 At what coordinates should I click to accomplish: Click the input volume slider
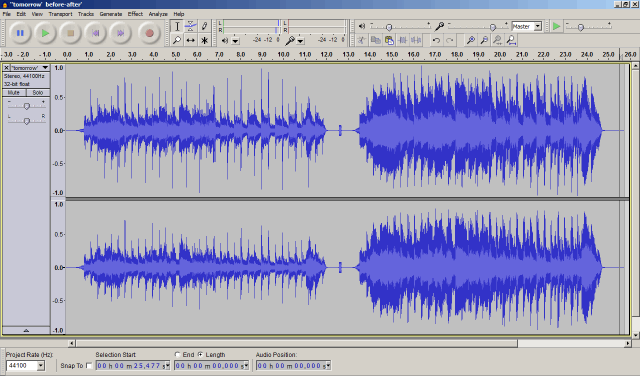[478, 27]
